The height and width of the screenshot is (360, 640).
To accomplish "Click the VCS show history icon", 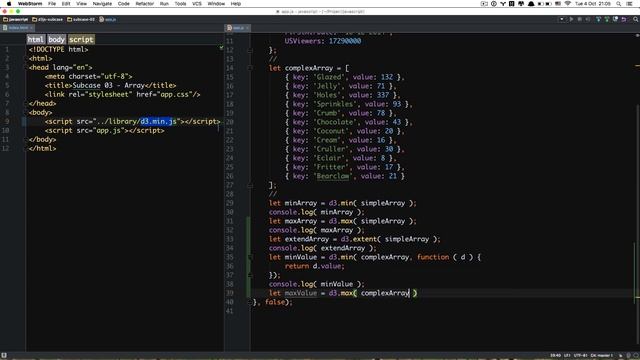I will pyautogui.click(x=616, y=19).
